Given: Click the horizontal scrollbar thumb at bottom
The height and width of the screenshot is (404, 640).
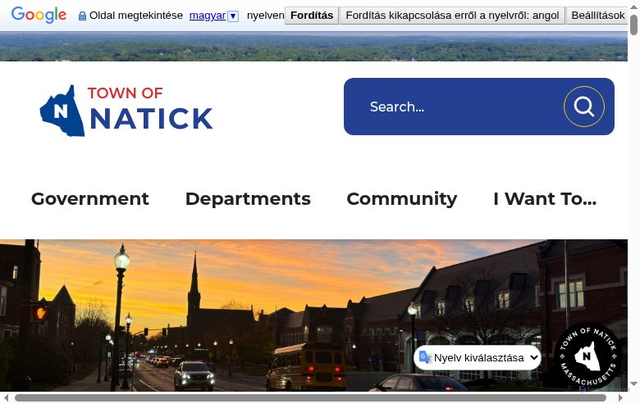Looking at the screenshot, I should [x=310, y=398].
